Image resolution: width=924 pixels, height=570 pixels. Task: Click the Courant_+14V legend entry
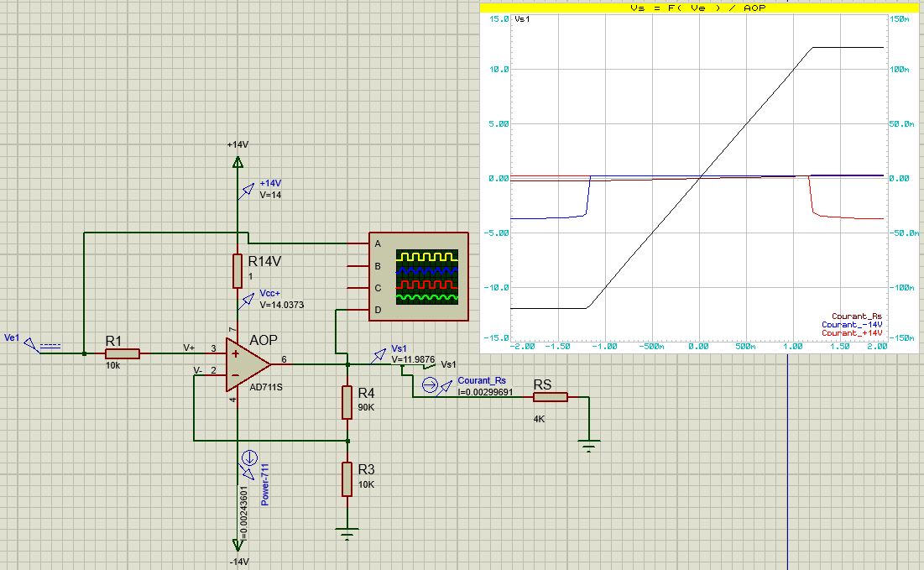(x=852, y=333)
